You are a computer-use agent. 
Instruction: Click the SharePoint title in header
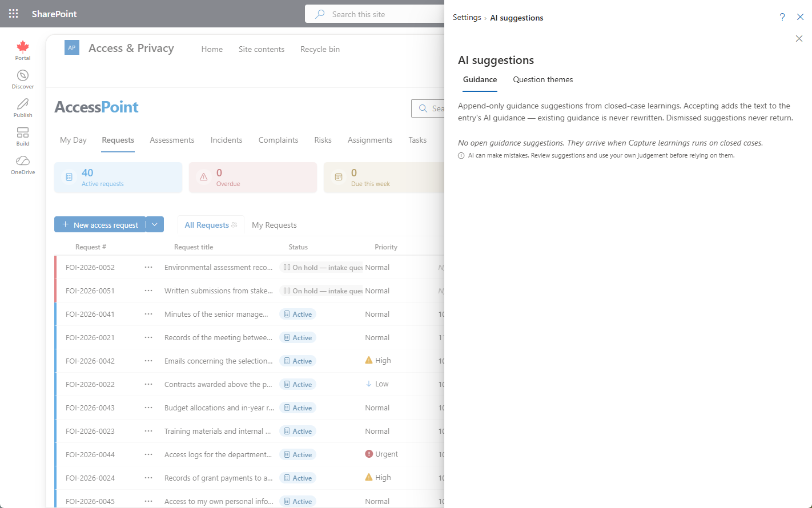coord(54,14)
